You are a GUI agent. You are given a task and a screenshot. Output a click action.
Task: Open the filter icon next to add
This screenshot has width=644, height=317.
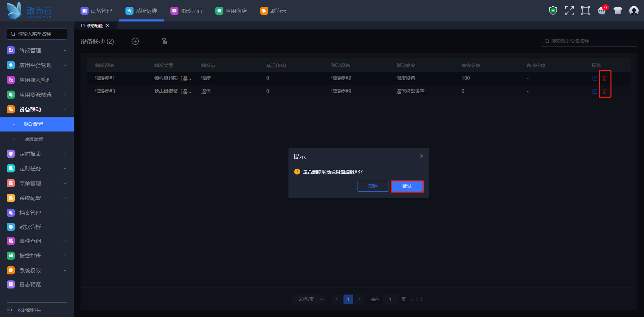tap(164, 41)
